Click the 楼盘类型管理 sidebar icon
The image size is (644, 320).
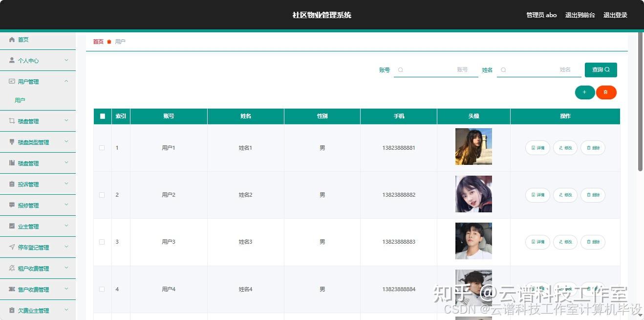click(x=11, y=141)
